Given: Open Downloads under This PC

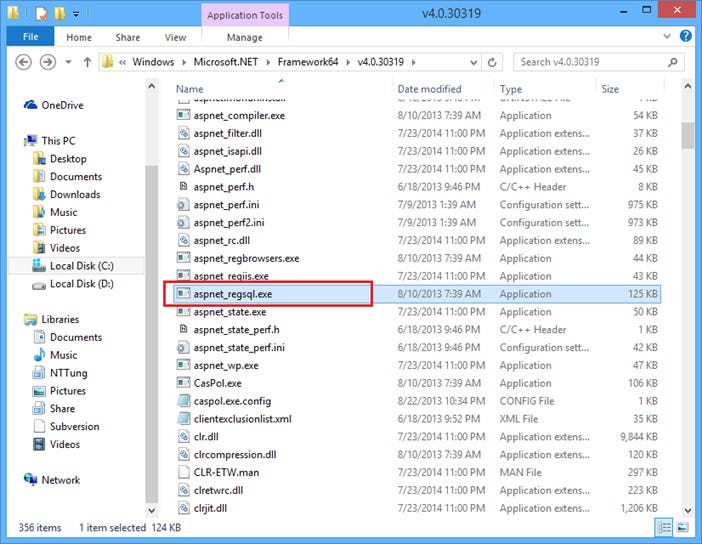Looking at the screenshot, I should point(67,195).
